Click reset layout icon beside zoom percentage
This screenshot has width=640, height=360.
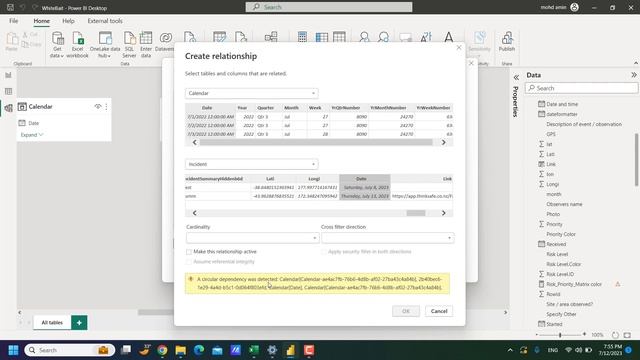coord(615,335)
